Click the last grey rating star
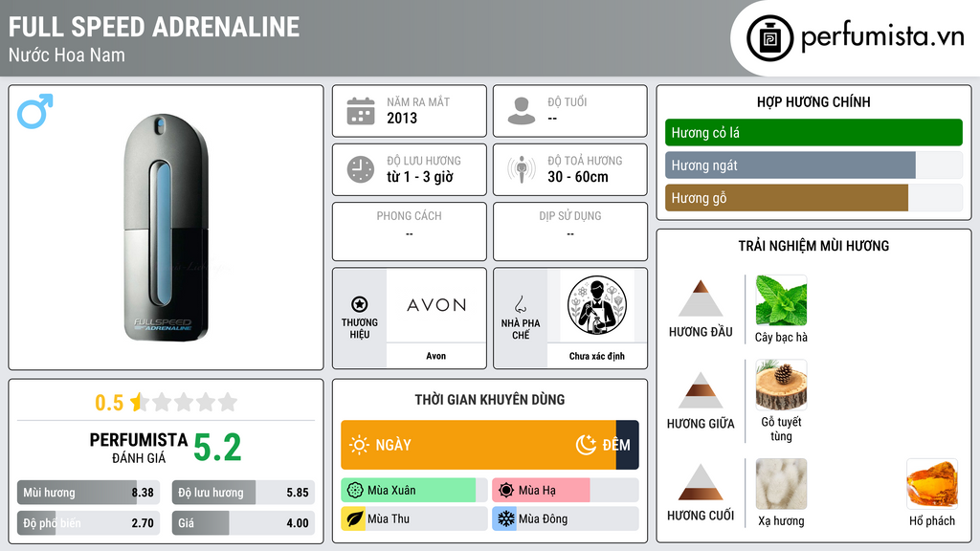 coord(228,402)
